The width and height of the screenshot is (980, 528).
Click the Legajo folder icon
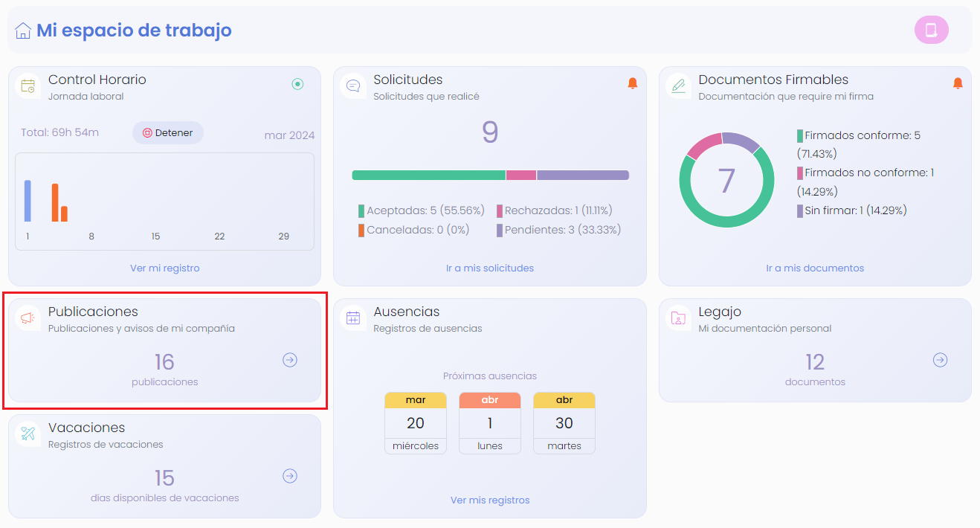pos(678,318)
